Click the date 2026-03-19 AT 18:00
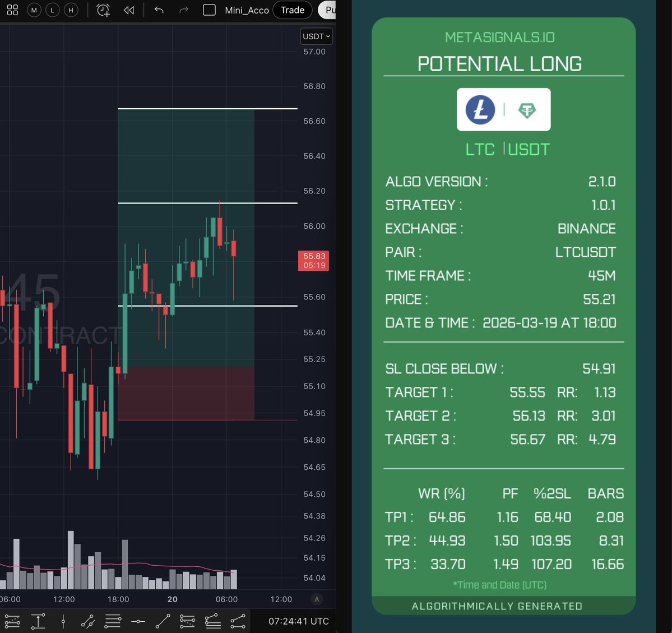The width and height of the screenshot is (672, 633). 549,322
